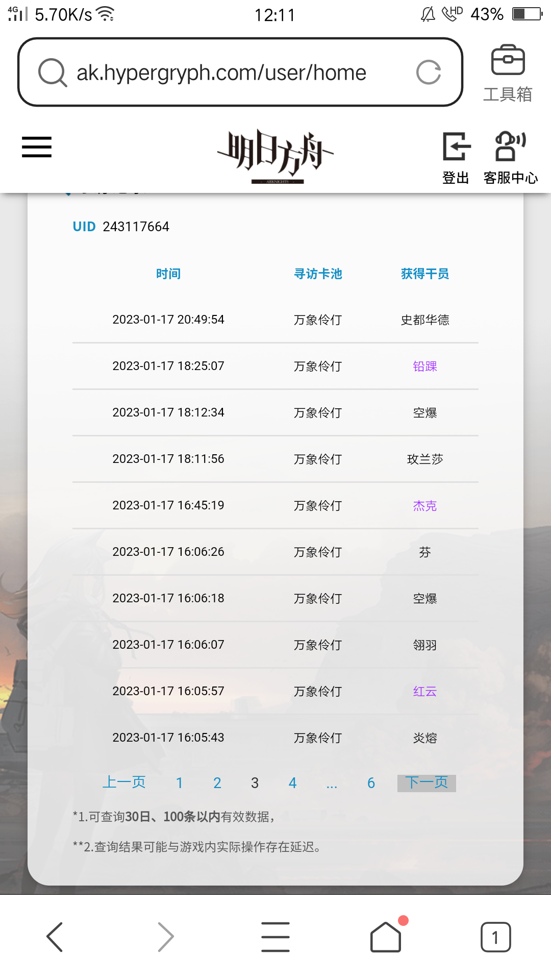Go back with browser back arrow
The width and height of the screenshot is (551, 980).
55,937
